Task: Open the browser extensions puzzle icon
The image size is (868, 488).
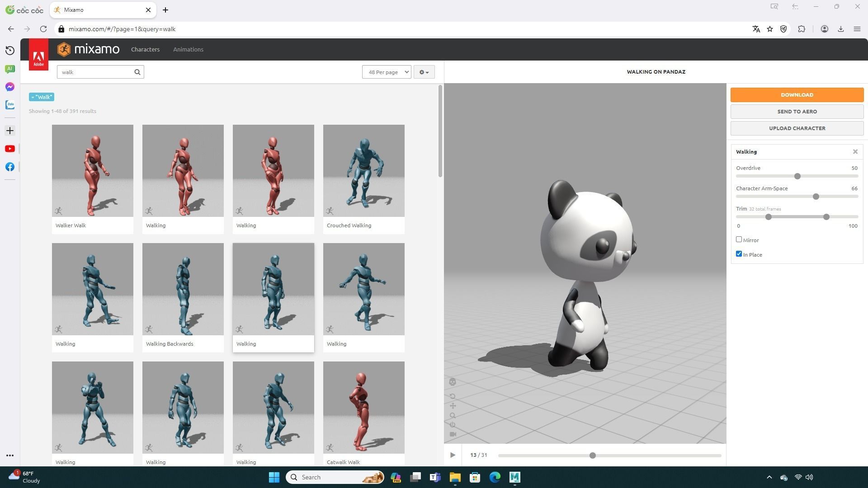Action: click(x=802, y=29)
